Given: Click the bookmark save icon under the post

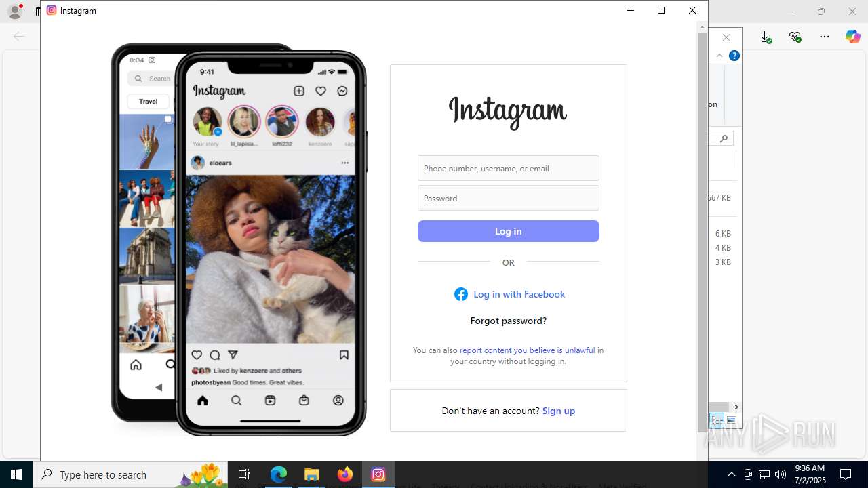Looking at the screenshot, I should click(x=344, y=355).
